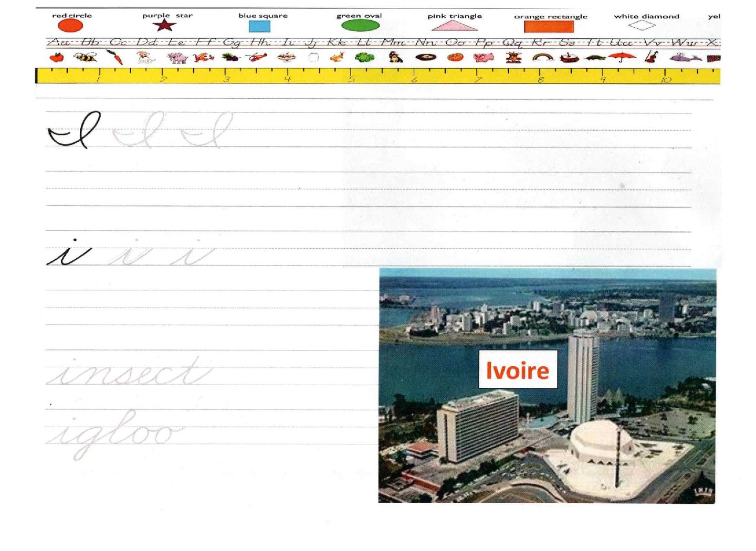Click the pink pig picture

(x=484, y=57)
